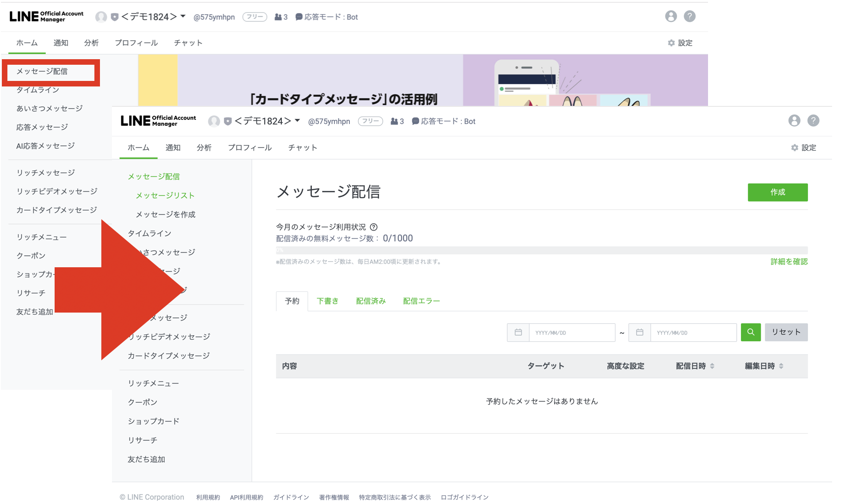Open メッセージ配信 in front window sidebar
845x504 pixels.
[x=154, y=176]
